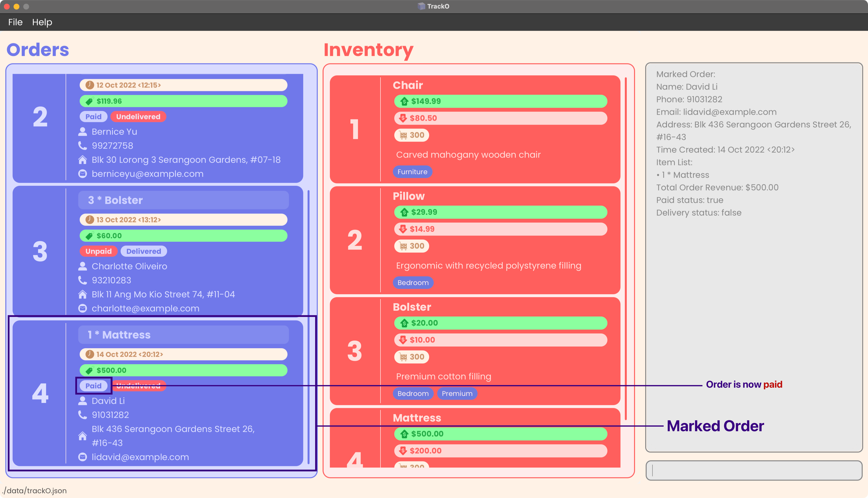
Task: Click the Undelivered badge on Bernice Yu's order
Action: tap(138, 117)
